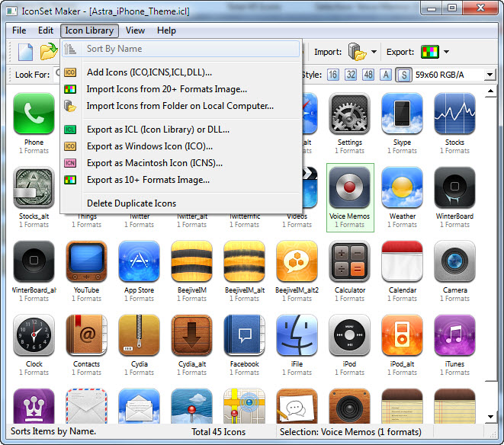Choose Import Icons from 20+ Formats Image
Screen dimensions: 504x445
(181, 89)
